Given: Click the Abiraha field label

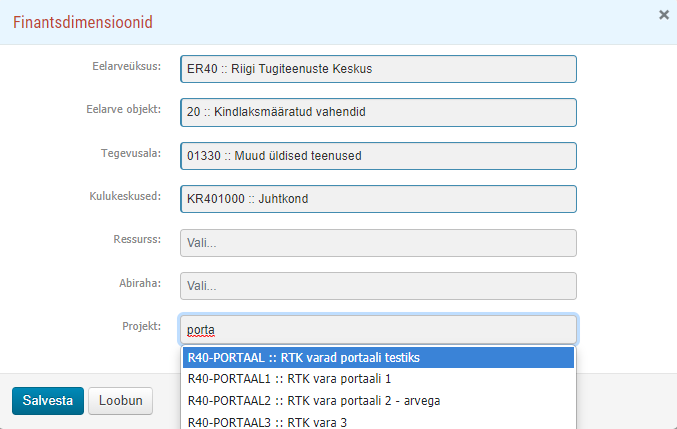Looking at the screenshot, I should coord(140,283).
